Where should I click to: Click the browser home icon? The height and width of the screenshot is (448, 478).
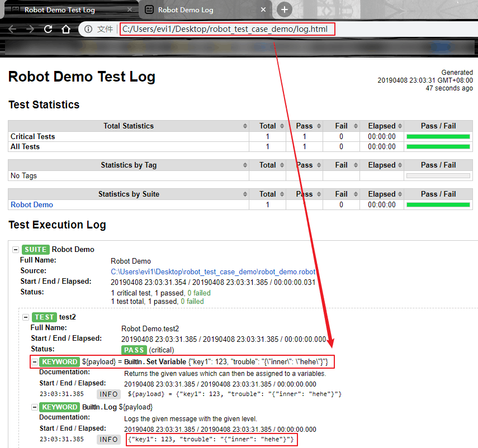pyautogui.click(x=66, y=29)
